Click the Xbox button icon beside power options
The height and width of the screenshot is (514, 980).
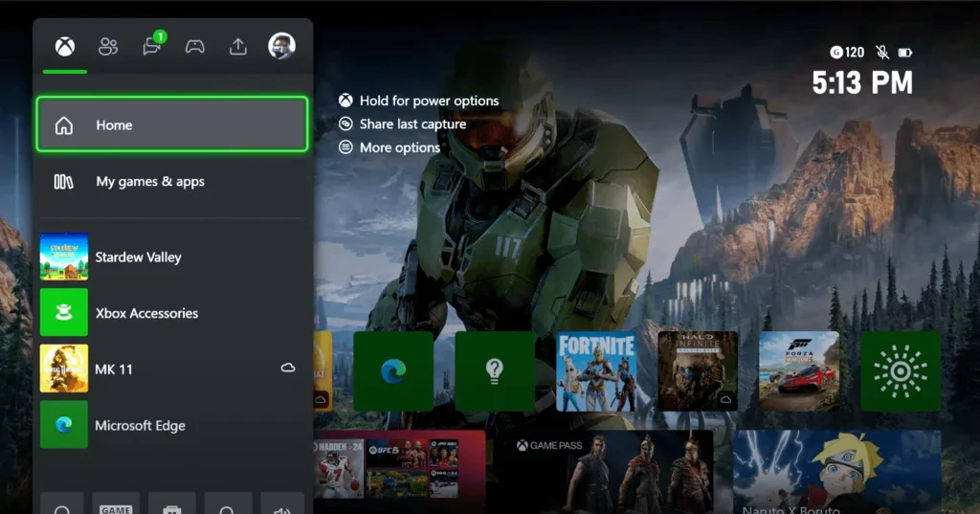[x=345, y=101]
